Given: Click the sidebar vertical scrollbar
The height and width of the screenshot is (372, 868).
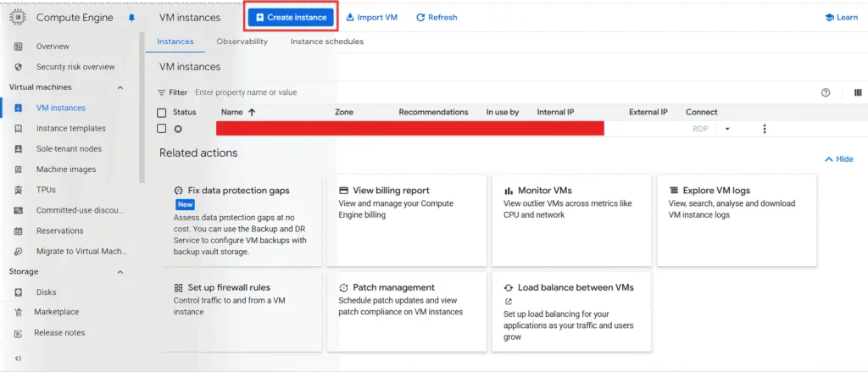Looking at the screenshot, I should tap(142, 108).
